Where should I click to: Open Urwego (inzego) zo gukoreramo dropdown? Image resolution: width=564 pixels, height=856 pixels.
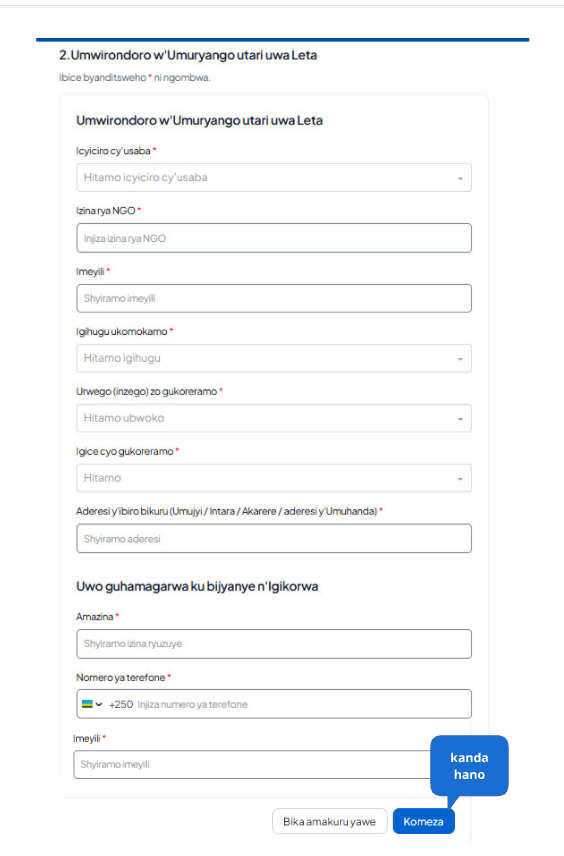(274, 418)
